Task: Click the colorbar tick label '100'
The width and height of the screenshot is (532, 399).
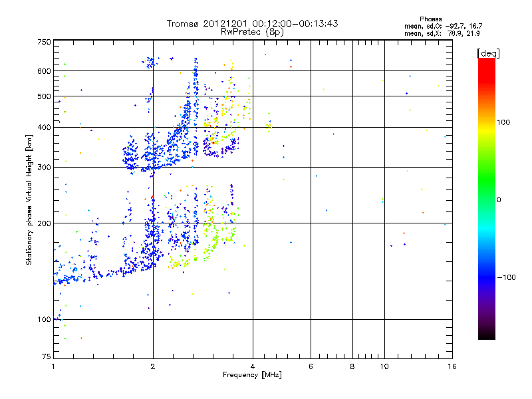Action: click(x=503, y=122)
